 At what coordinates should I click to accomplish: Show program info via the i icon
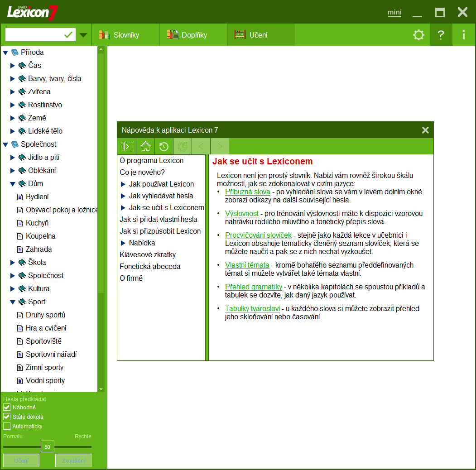pyautogui.click(x=464, y=35)
